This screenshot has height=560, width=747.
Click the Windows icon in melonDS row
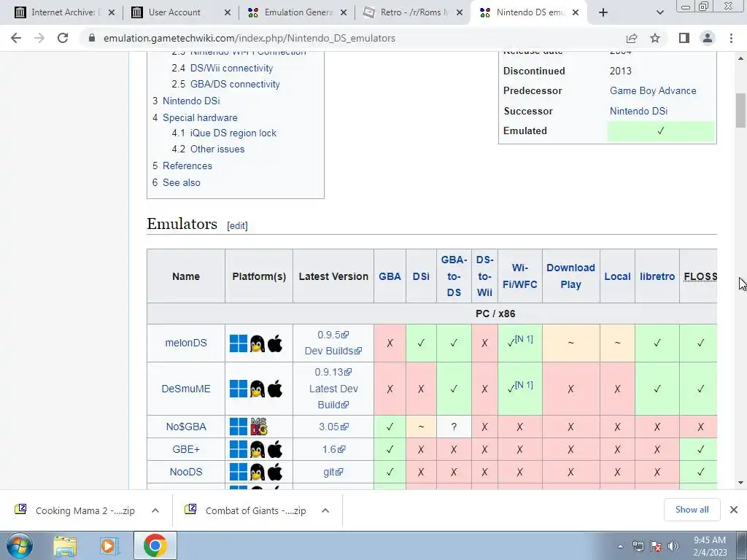(239, 343)
